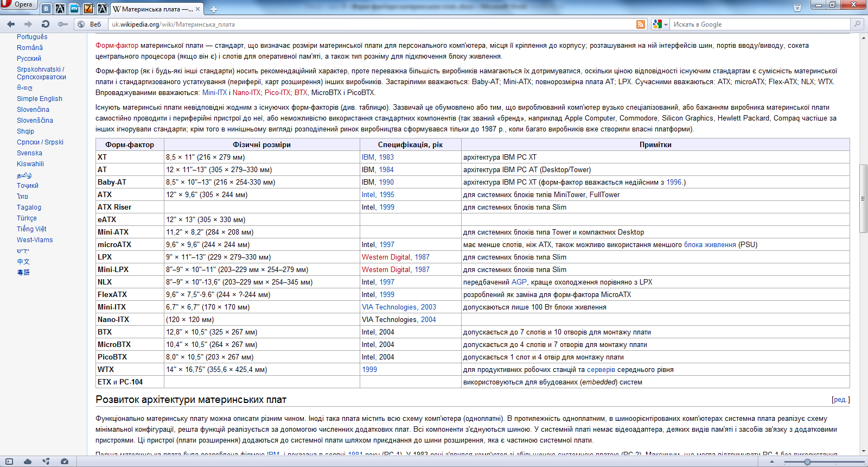The height and width of the screenshot is (467, 868).
Task: Toggle the panels button in status bar
Action: tap(9, 462)
